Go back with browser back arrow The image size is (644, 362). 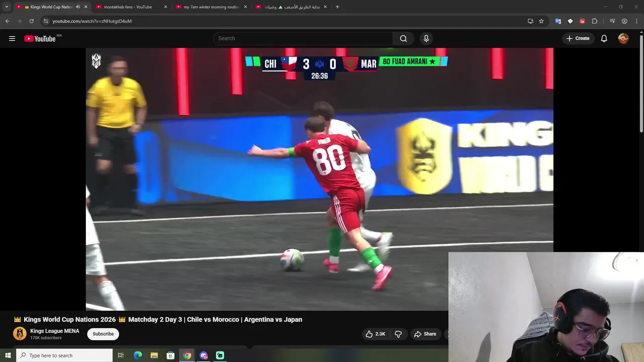(7, 21)
